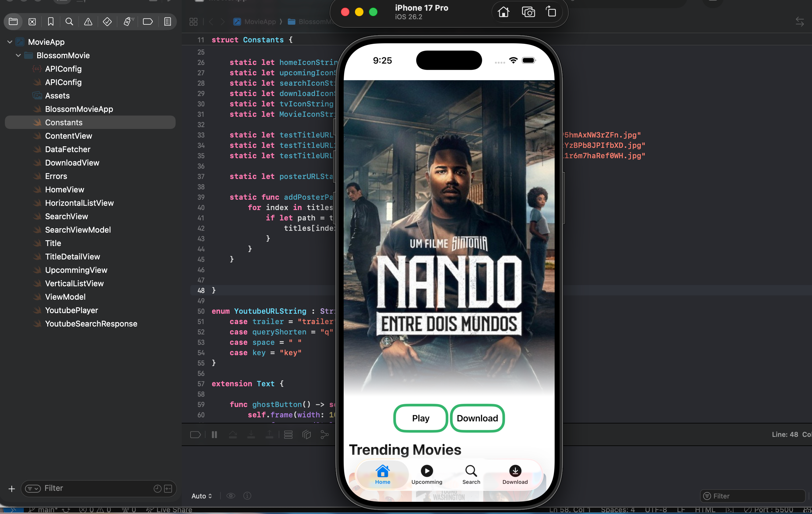Open the Issue navigator warning icon
Viewport: 812px width, 514px height.
pyautogui.click(x=88, y=22)
